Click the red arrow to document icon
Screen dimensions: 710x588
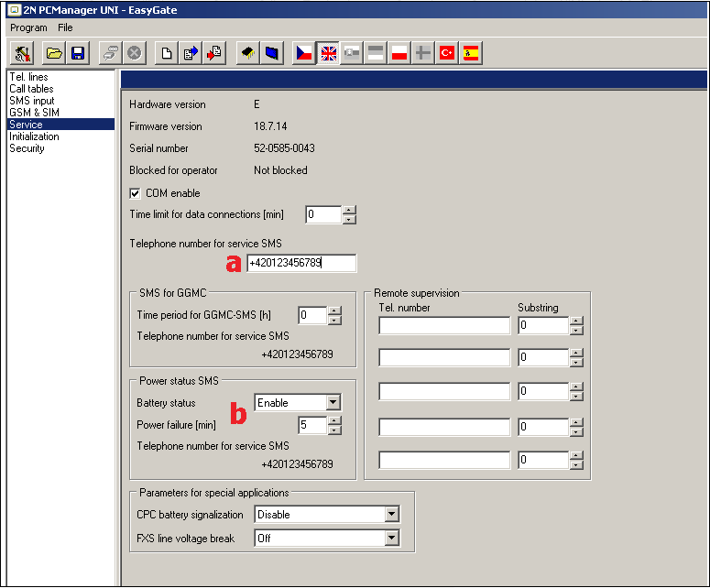coord(214,53)
